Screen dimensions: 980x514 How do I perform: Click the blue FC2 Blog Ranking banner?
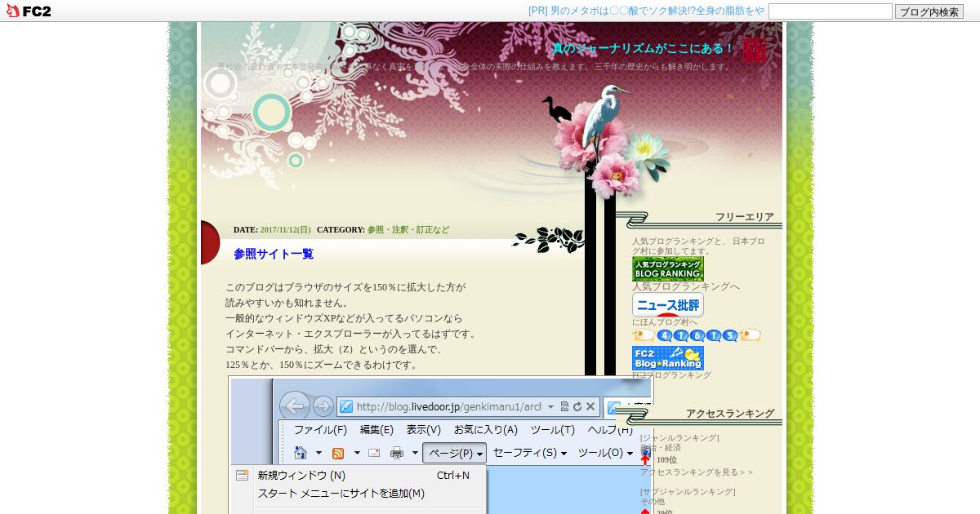click(668, 358)
